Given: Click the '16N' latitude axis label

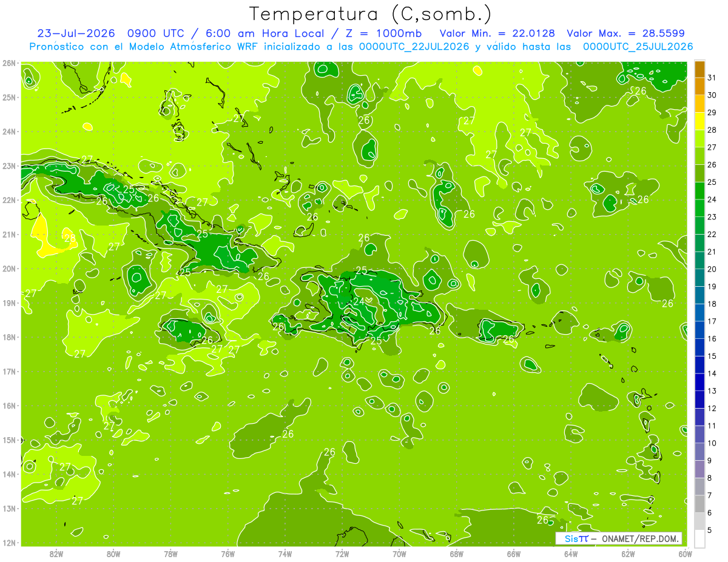Looking at the screenshot, I should [8, 406].
